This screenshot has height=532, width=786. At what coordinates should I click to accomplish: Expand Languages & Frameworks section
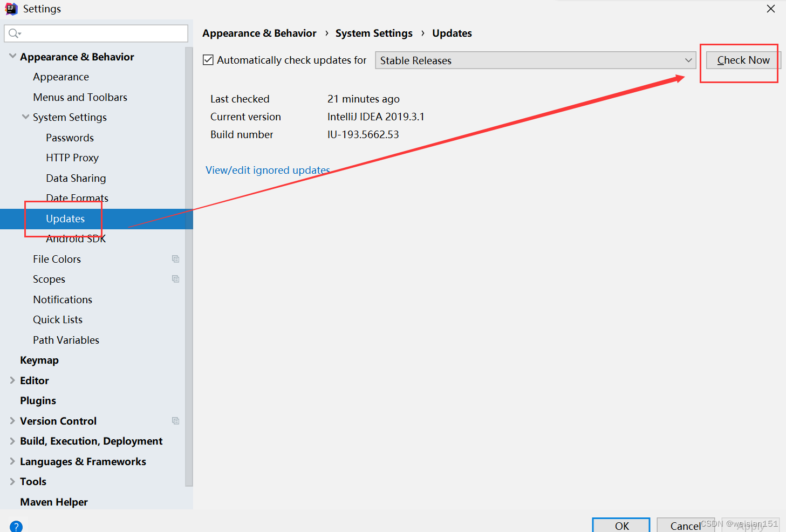click(12, 461)
